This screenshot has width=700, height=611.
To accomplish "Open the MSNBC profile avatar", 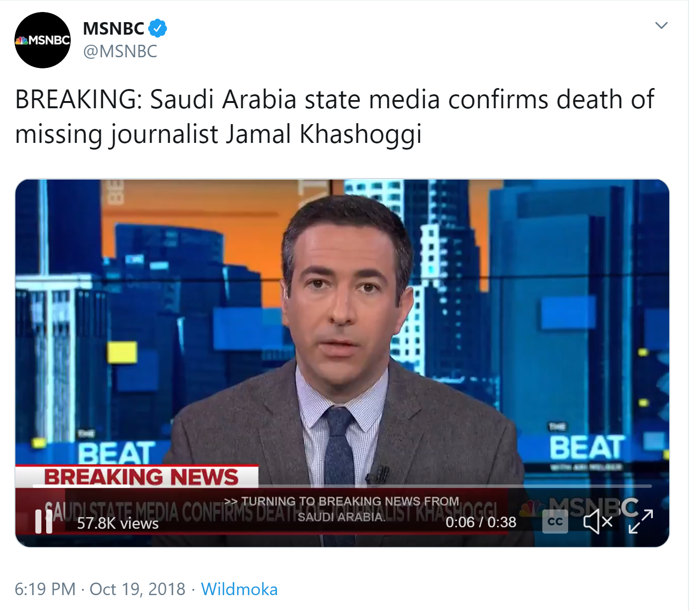I will [x=43, y=40].
